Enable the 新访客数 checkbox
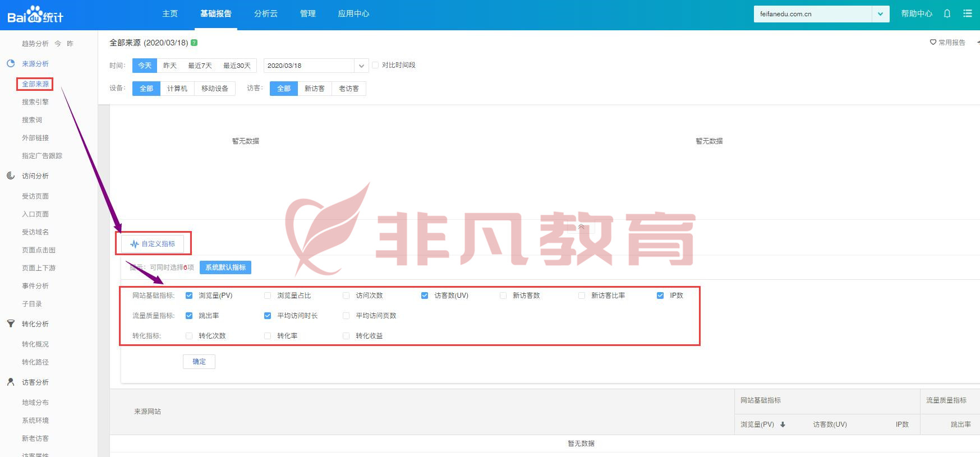Screen dimensions: 980x457 (x=503, y=296)
